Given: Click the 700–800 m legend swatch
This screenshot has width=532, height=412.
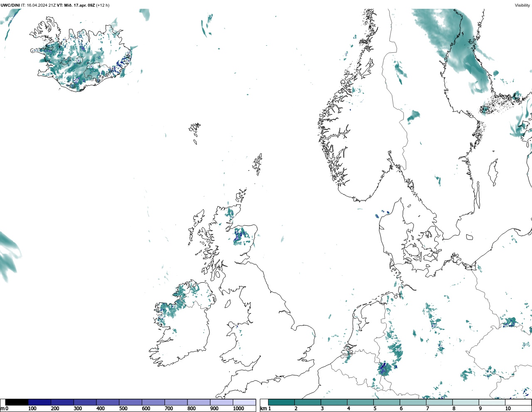Looking at the screenshot, I should click(176, 402).
